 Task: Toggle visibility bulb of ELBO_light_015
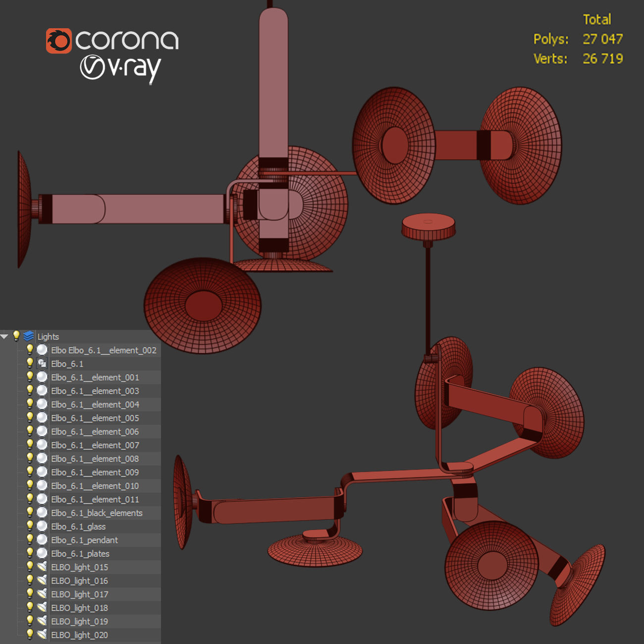click(x=30, y=567)
